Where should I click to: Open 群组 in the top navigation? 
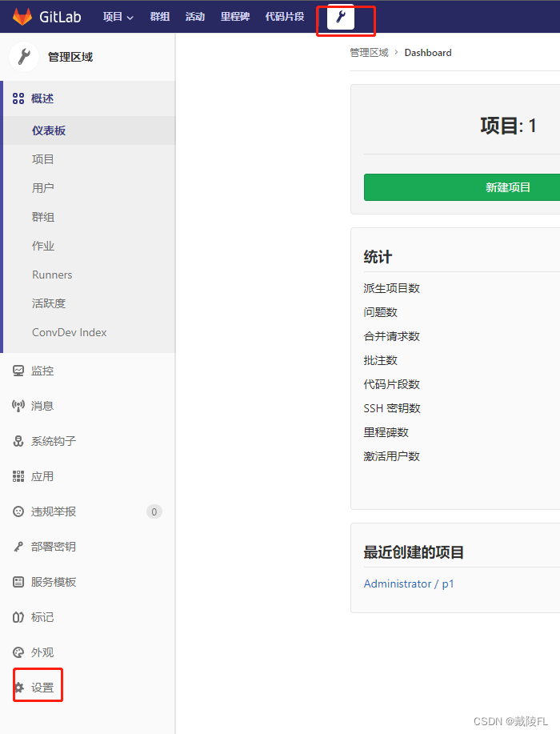tap(160, 17)
